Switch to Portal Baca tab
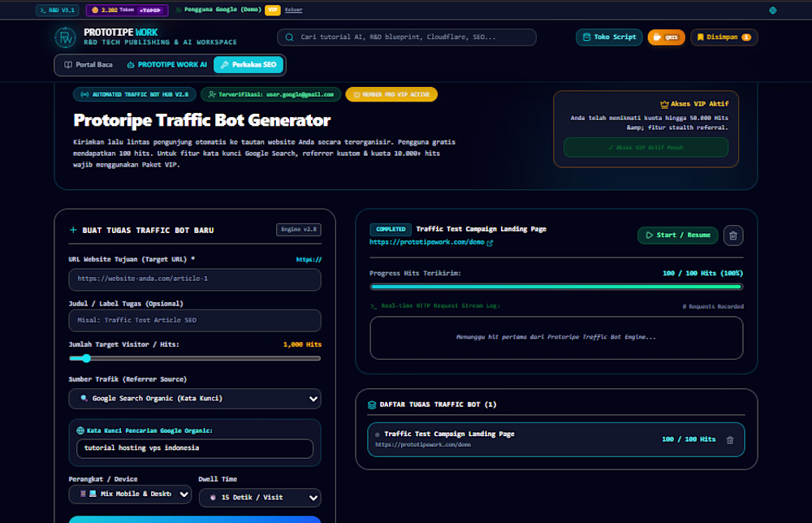Viewport: 812px width, 523px height. point(88,65)
